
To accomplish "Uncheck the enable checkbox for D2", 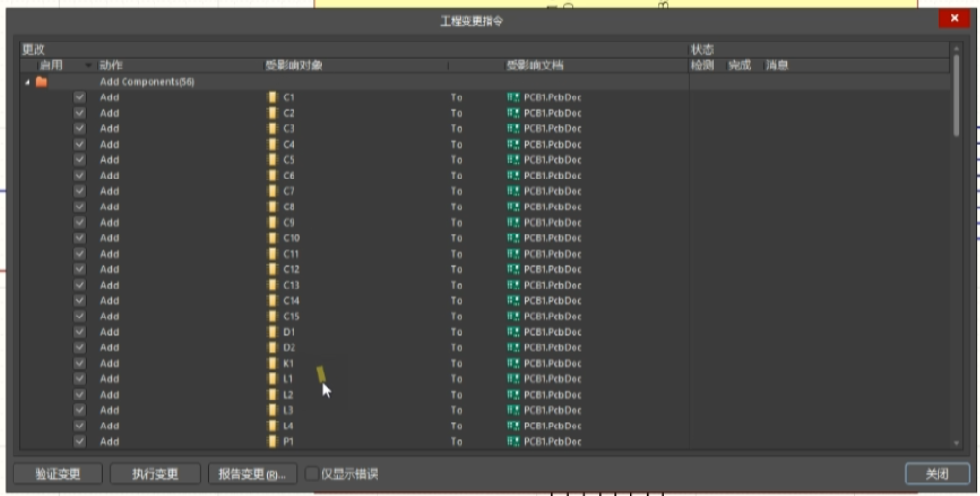I will tap(79, 347).
